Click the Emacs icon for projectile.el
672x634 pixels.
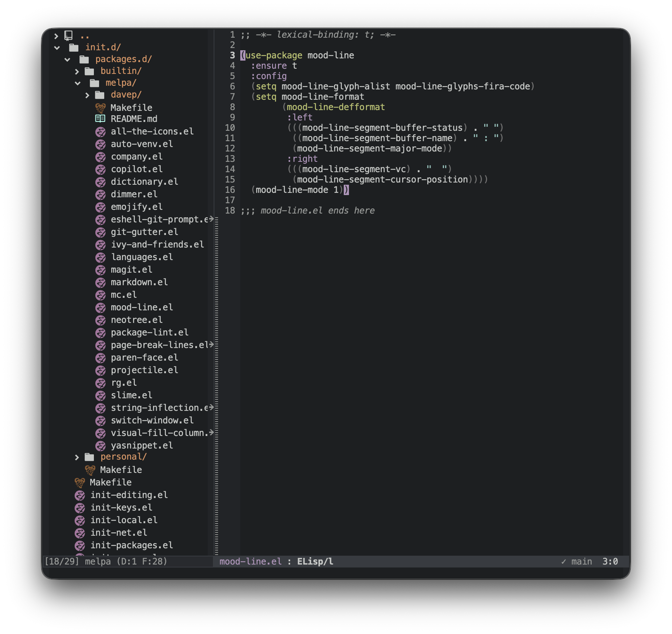pos(101,371)
